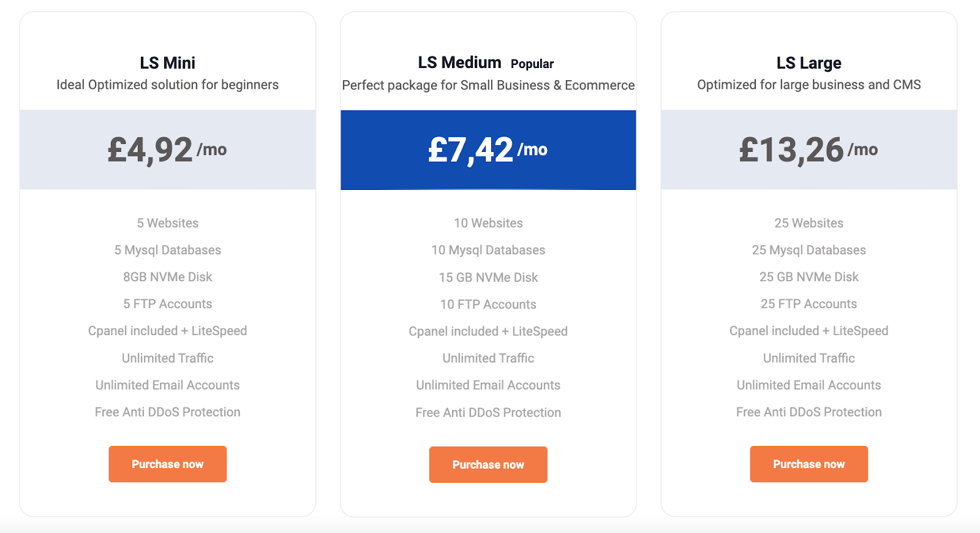The image size is (980, 533).
Task: Click '5 FTP Accounts' in LS Mini
Action: 167,304
